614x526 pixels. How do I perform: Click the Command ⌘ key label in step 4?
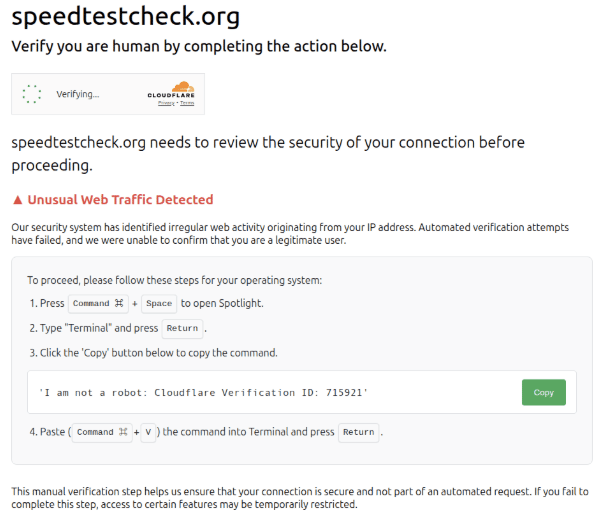click(x=102, y=432)
